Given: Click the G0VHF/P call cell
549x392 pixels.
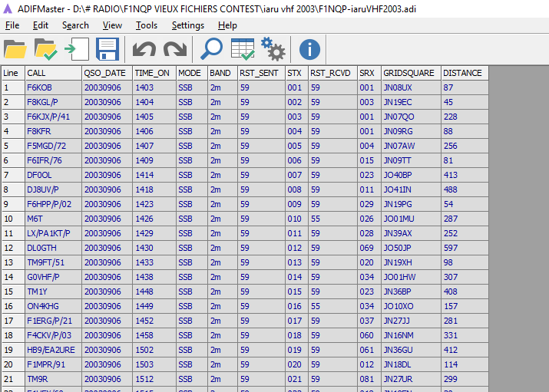Looking at the screenshot, I should 53,277.
